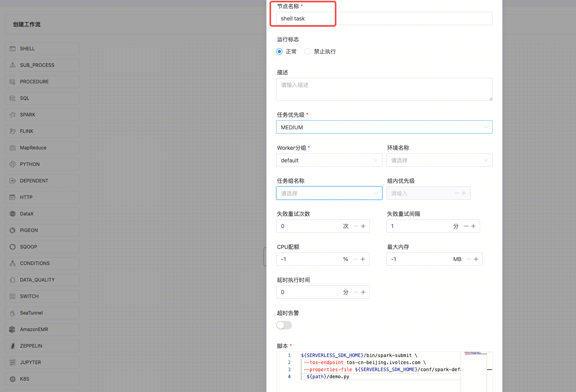Select the 正常 run flag radio
The height and width of the screenshot is (392, 576).
click(x=279, y=52)
